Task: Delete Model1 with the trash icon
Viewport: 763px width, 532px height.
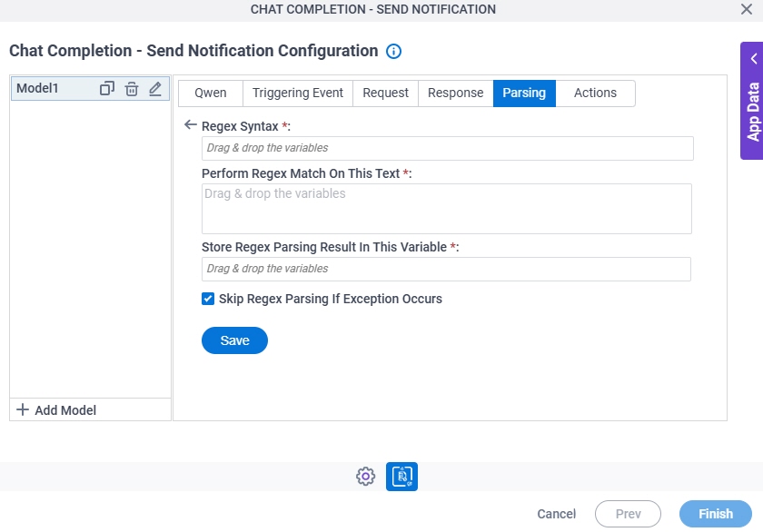Action: point(132,88)
